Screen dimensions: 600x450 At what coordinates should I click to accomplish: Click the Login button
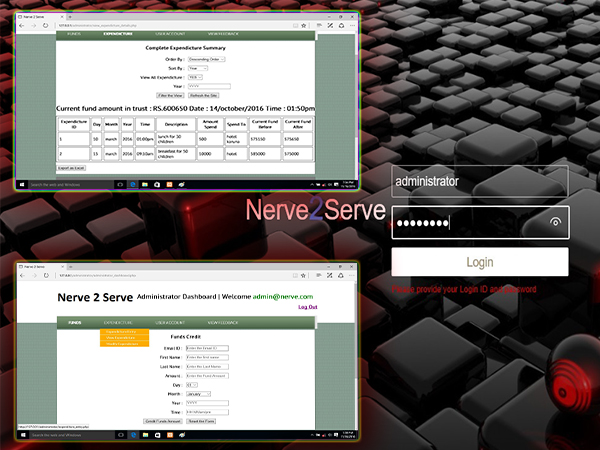coord(480,262)
